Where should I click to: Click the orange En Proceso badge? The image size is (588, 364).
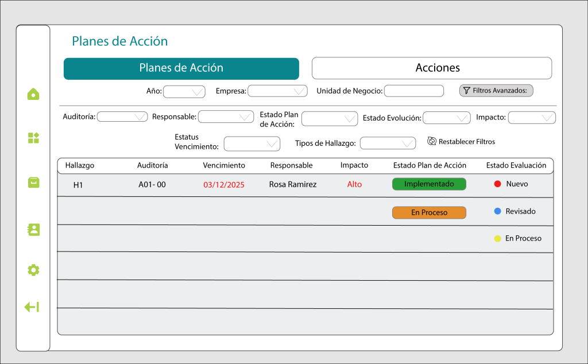pyautogui.click(x=429, y=212)
